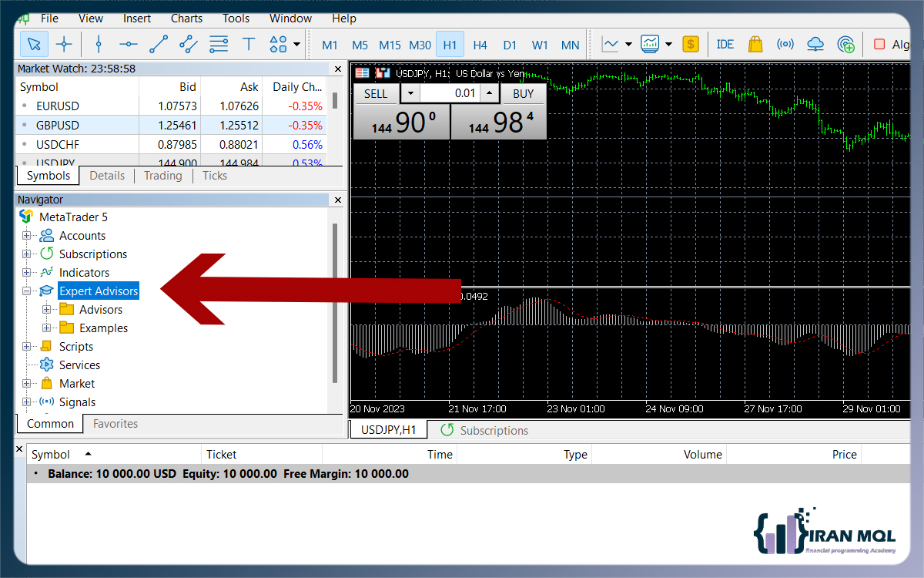This screenshot has height=578, width=924.
Task: Expand the Indicators tree node
Action: pos(26,273)
